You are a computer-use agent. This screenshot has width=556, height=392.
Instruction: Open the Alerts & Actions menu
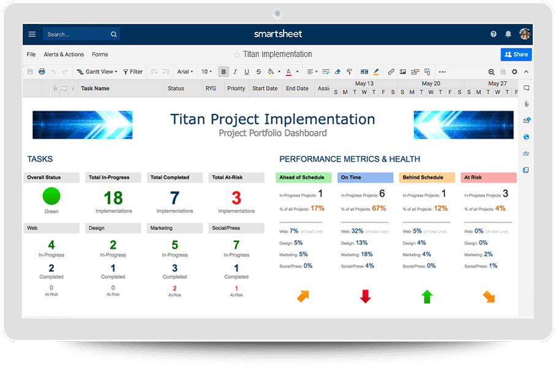pos(64,55)
